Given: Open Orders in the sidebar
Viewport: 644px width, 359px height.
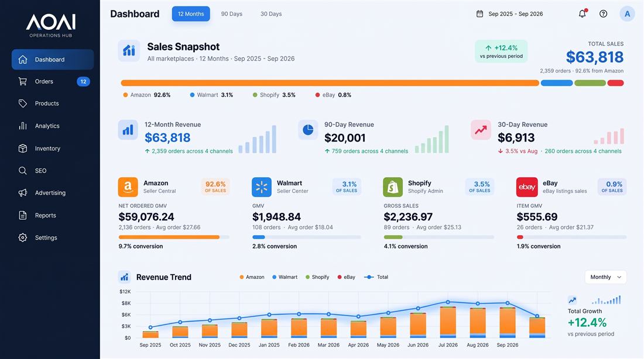Looking at the screenshot, I should (53, 81).
